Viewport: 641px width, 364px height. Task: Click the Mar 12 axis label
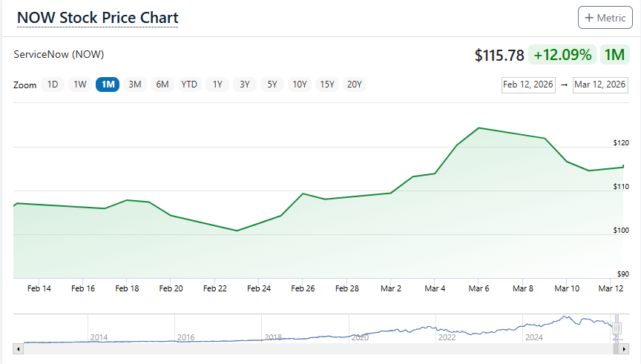click(611, 288)
